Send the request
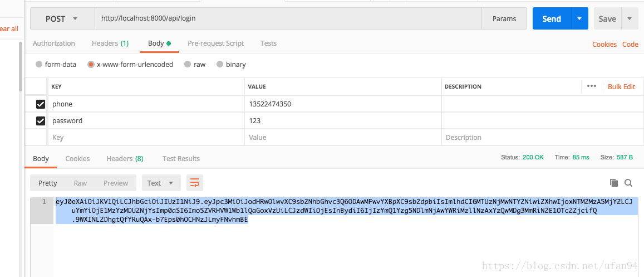The width and height of the screenshot is (644, 277). [552, 18]
